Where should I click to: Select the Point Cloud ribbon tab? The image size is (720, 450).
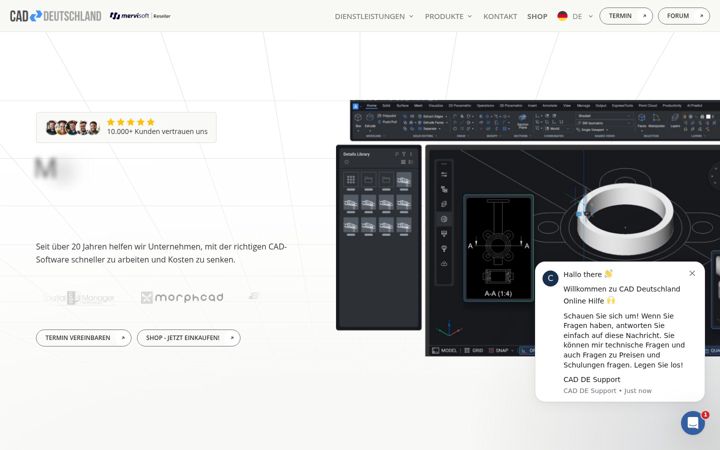tap(647, 106)
